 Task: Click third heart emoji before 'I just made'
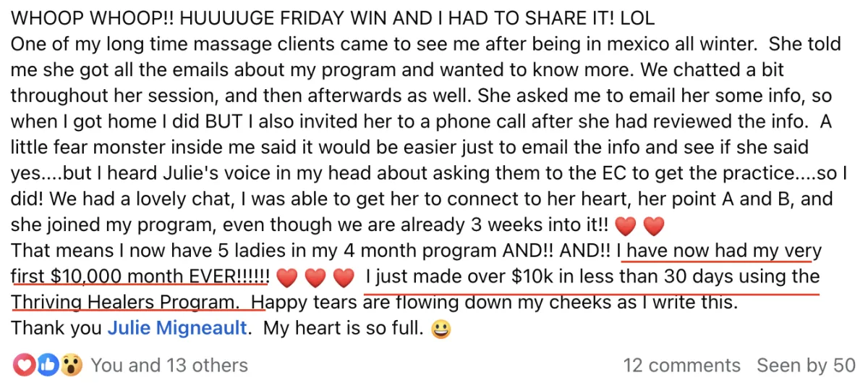344,278
